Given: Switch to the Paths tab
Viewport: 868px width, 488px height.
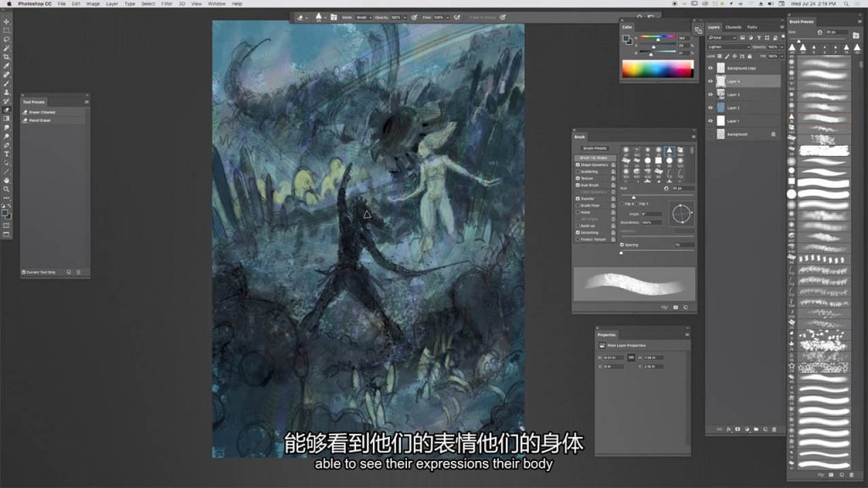Looking at the screenshot, I should click(x=752, y=27).
